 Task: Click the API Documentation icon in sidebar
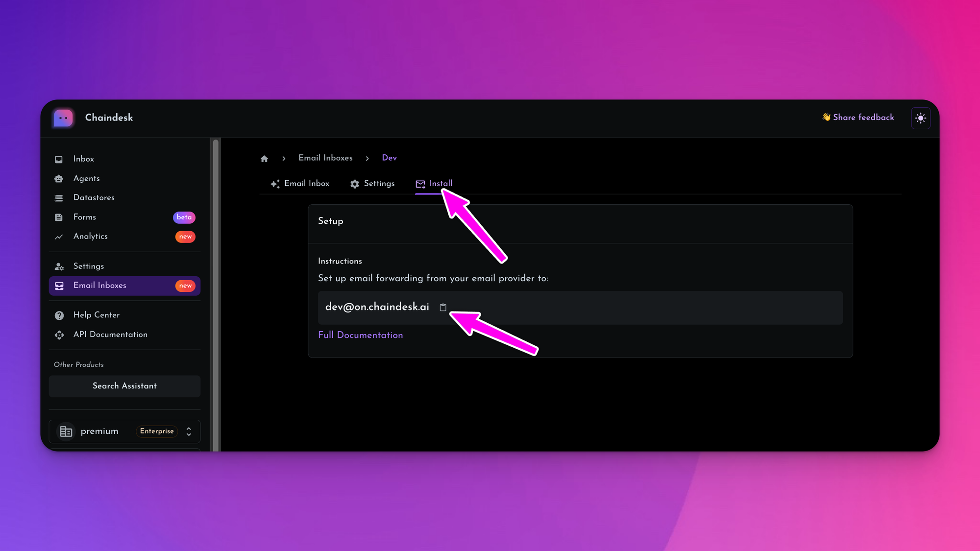(59, 335)
